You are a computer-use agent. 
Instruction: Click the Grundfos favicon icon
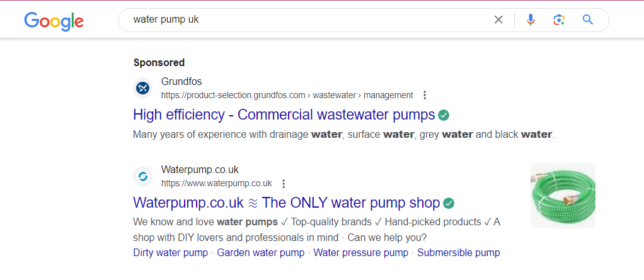click(x=143, y=88)
